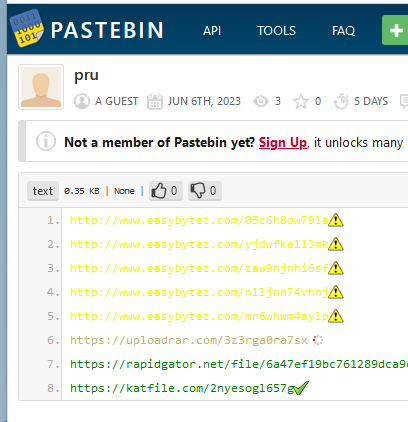Click the None category label
Image resolution: width=408 pixels, height=422 pixels.
point(124,191)
